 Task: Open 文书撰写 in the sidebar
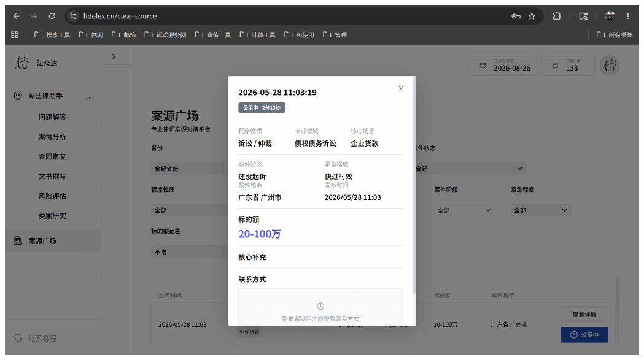pos(52,176)
